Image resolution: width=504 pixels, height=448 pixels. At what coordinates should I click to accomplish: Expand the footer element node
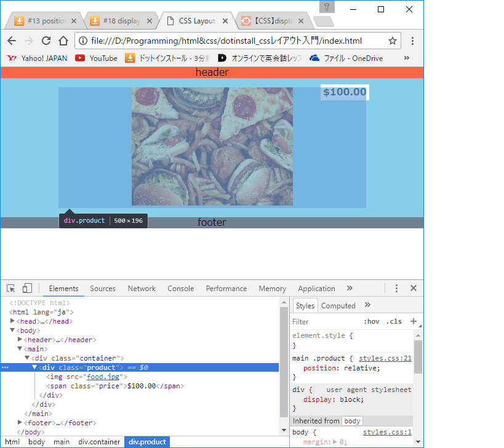pyautogui.click(x=20, y=423)
